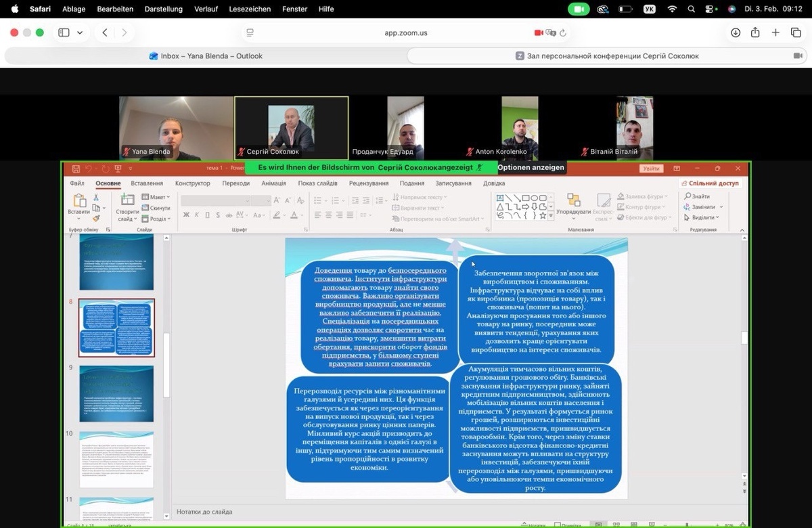The image size is (812, 528).
Task: Click Optionen anzeigen in Zoom share bar
Action: (x=531, y=167)
